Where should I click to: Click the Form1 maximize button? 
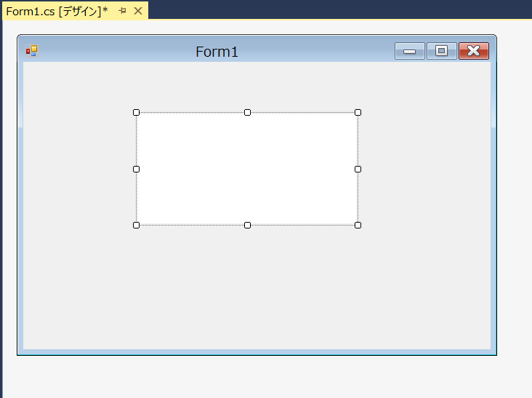[441, 51]
